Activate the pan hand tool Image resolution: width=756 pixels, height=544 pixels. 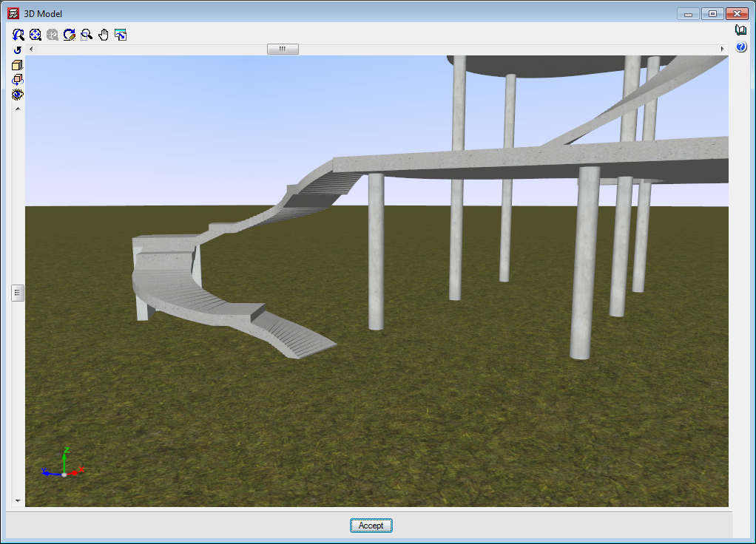click(x=104, y=35)
